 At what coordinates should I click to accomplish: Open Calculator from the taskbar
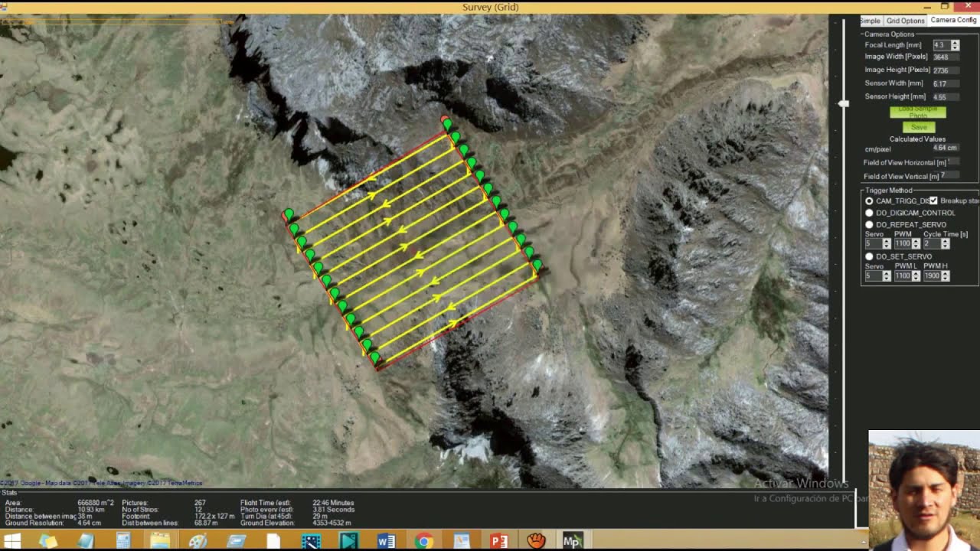coord(123,541)
